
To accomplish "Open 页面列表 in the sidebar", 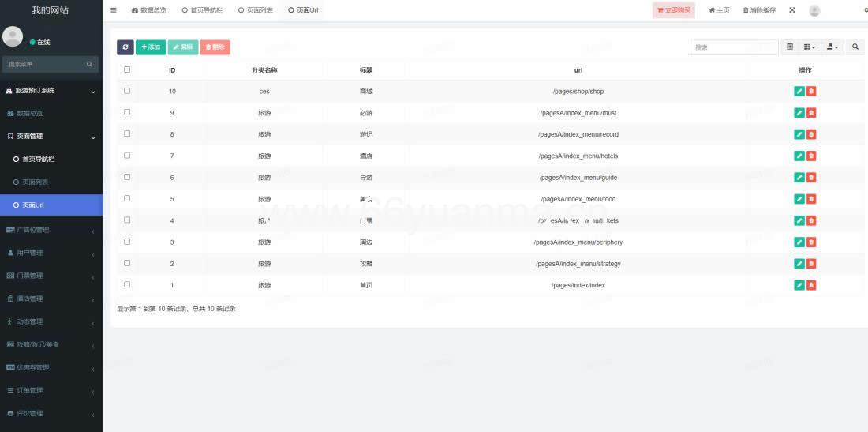I will (x=51, y=182).
